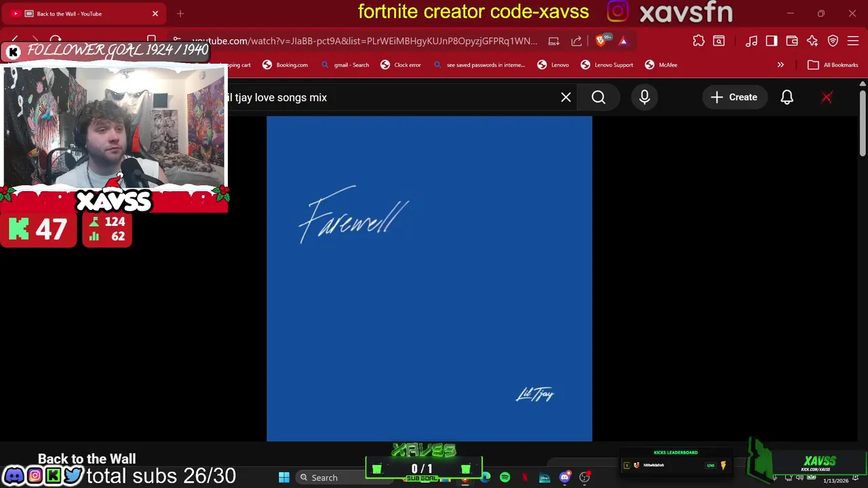Open the Booking.com bookmark
This screenshot has width=868, height=488.
(x=285, y=65)
